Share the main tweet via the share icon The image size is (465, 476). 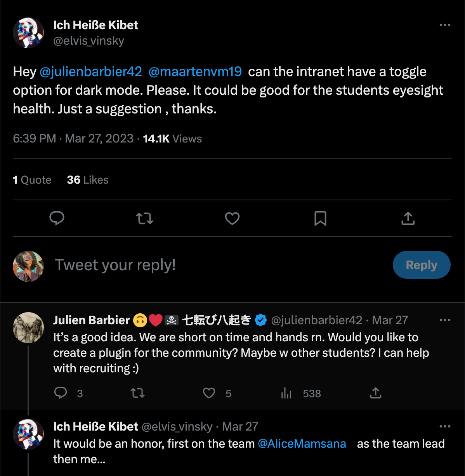(408, 219)
